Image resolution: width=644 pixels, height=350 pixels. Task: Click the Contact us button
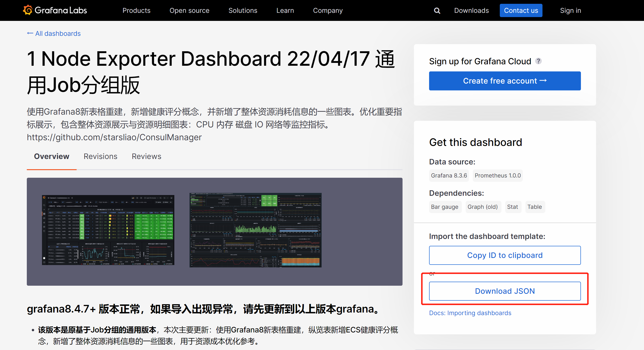(521, 10)
